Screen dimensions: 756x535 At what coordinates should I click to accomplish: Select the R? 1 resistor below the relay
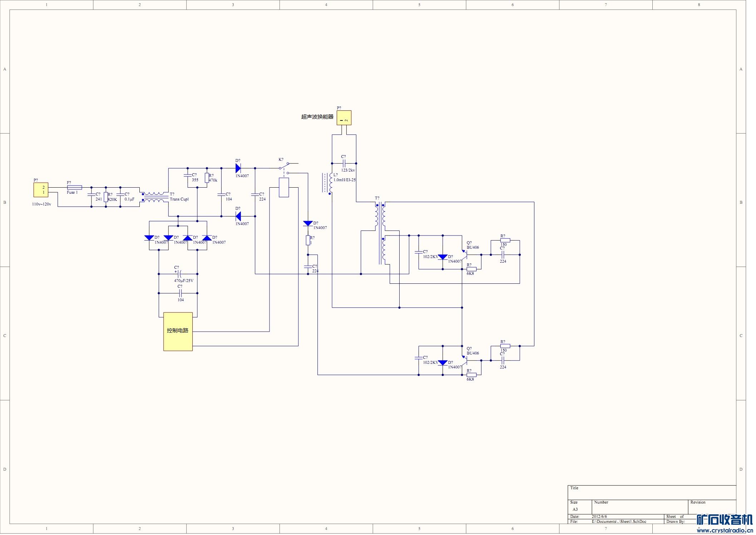[x=308, y=240]
